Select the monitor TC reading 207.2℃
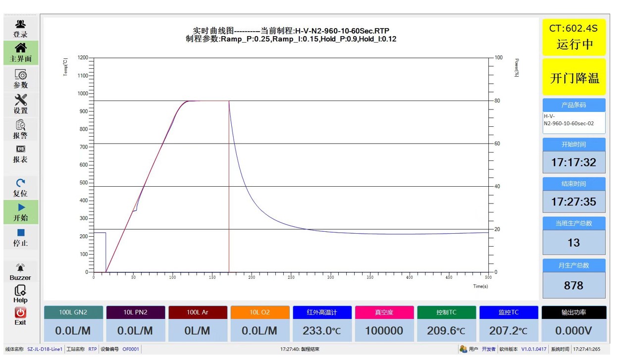This screenshot has width=629, height=364. click(x=509, y=330)
